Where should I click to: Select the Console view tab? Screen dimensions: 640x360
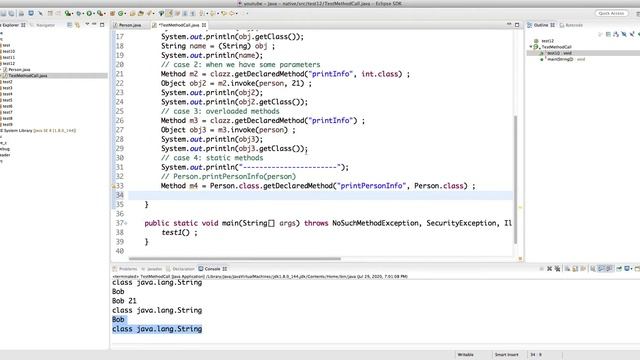pyautogui.click(x=213, y=269)
